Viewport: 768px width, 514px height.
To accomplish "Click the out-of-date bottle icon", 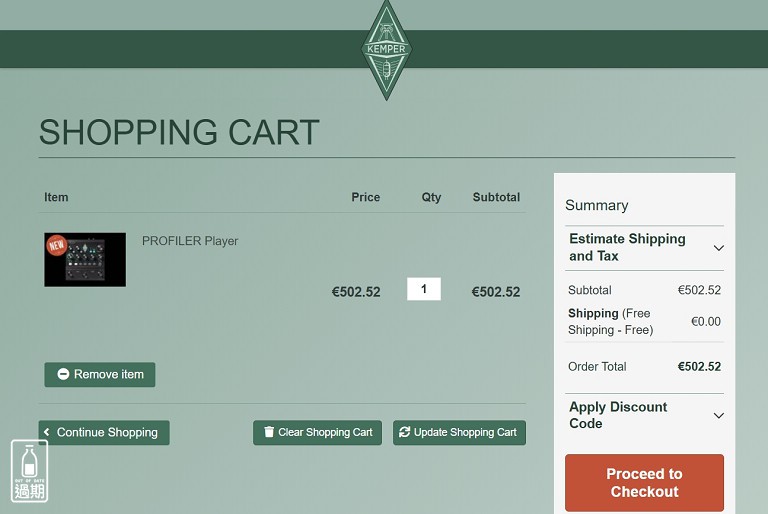I will (x=30, y=471).
